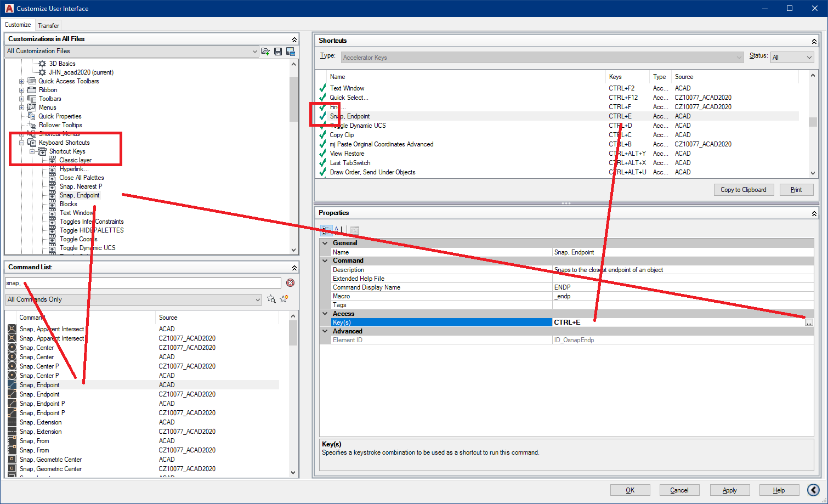Collapse the Keyboard Shortcuts tree node
828x504 pixels.
pyautogui.click(x=21, y=142)
